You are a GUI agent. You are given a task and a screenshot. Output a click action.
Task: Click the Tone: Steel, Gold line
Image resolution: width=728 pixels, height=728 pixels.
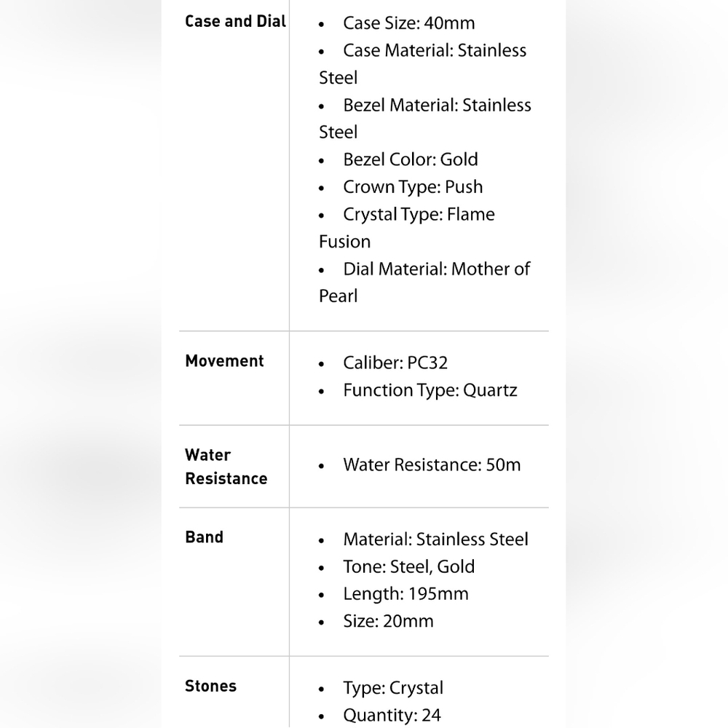pyautogui.click(x=409, y=567)
